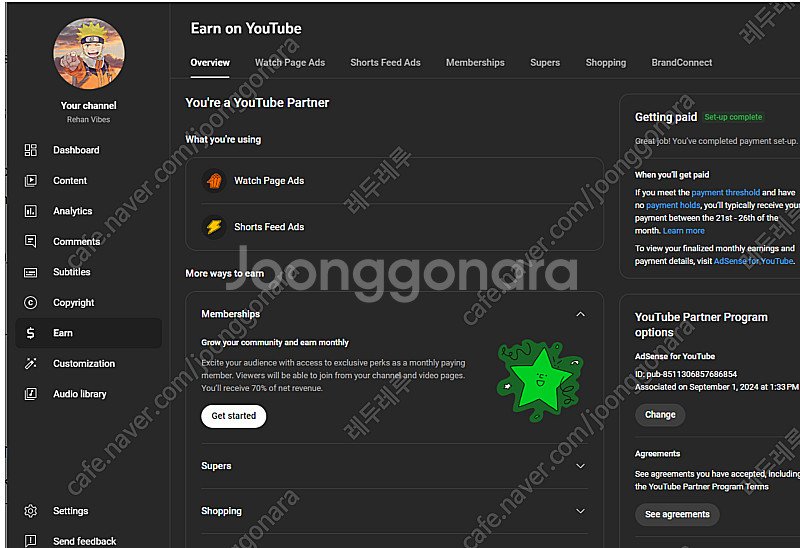Click the Watch Page Ads row label
The width and height of the screenshot is (800, 548).
pos(269,181)
